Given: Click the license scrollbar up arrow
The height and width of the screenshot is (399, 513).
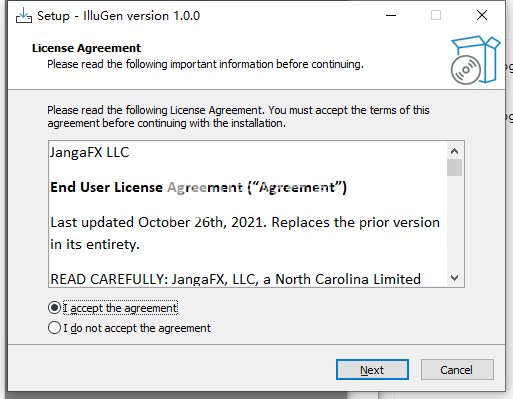Looking at the screenshot, I should 454,151.
